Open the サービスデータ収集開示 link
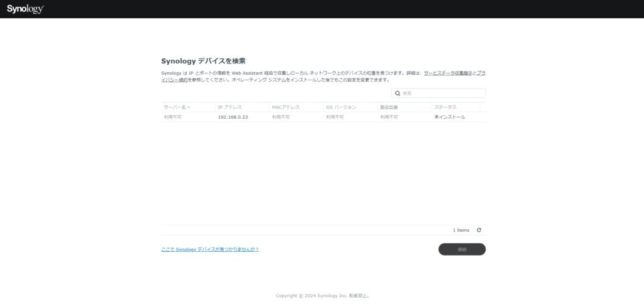 (x=448, y=73)
